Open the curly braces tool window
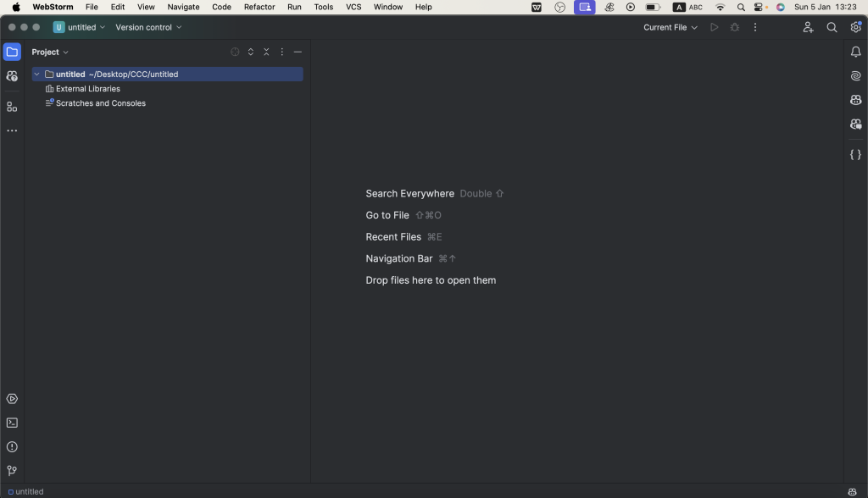 [855, 154]
